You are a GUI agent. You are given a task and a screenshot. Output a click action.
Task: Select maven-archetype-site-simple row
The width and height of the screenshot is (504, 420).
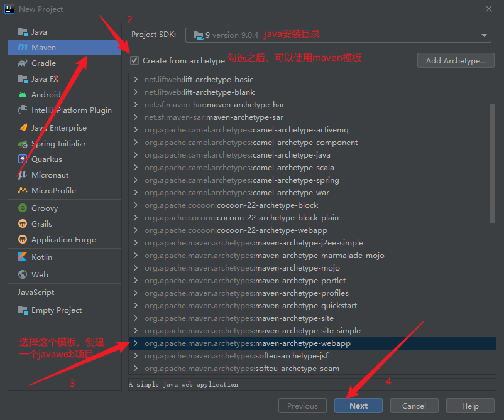point(312,331)
